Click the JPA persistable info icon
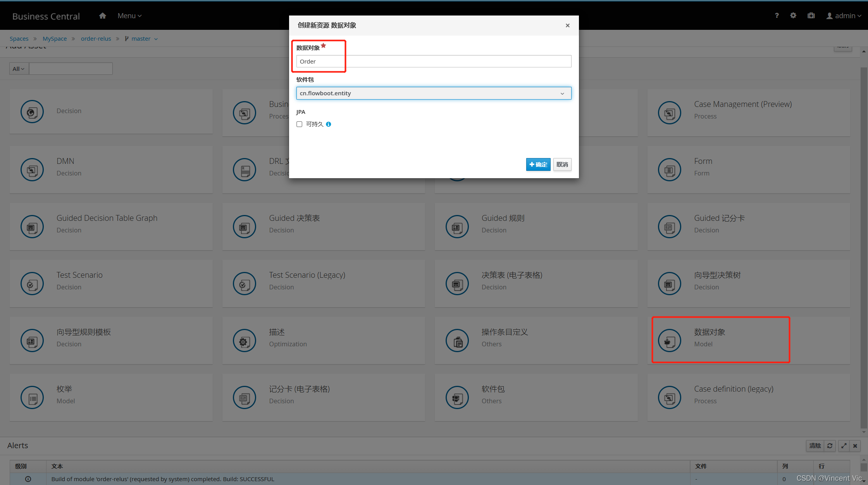Screen dimensions: 868x485 point(329,124)
